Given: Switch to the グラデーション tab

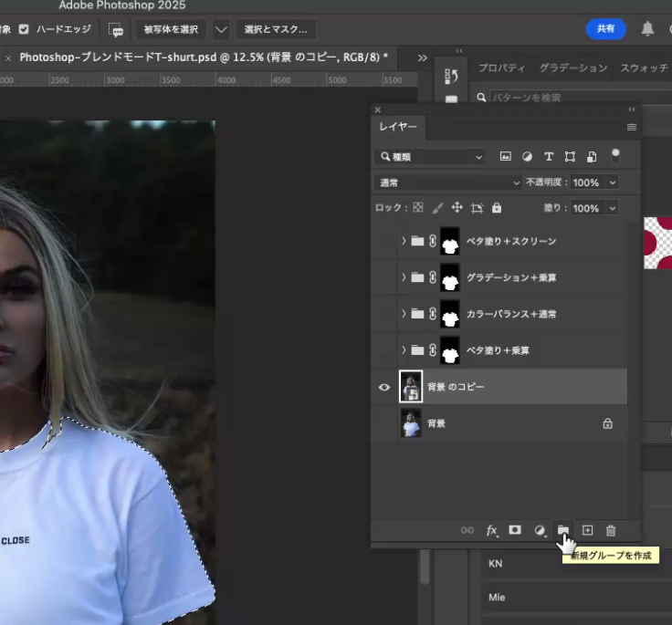Looking at the screenshot, I should click(x=572, y=68).
